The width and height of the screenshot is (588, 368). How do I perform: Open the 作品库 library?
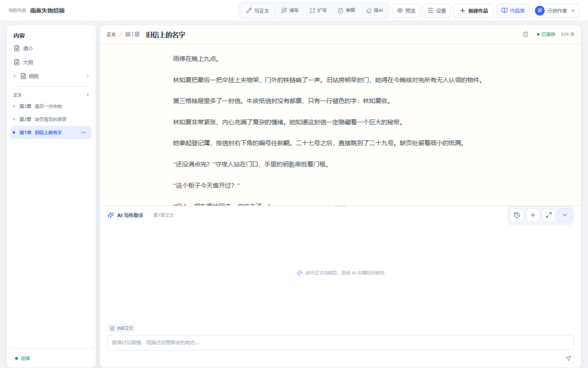tap(513, 11)
